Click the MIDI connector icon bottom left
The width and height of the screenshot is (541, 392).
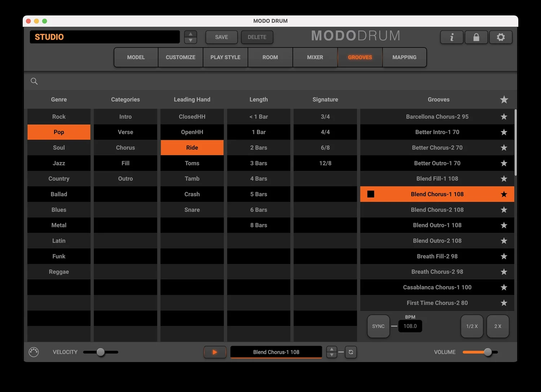coord(34,352)
